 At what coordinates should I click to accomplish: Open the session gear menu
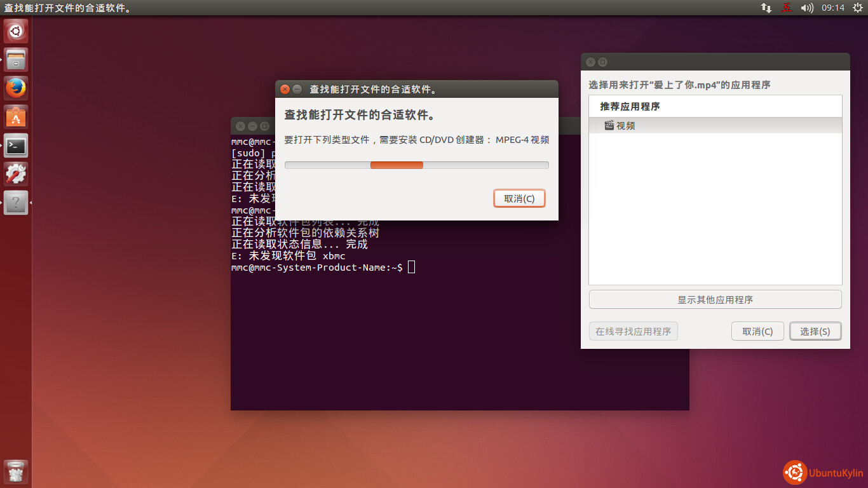[x=857, y=8]
